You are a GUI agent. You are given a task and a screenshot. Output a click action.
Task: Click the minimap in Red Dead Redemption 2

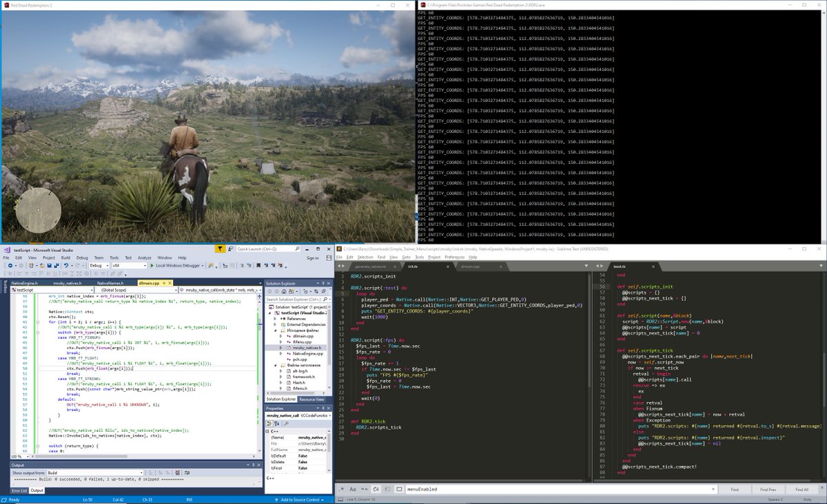[x=39, y=210]
